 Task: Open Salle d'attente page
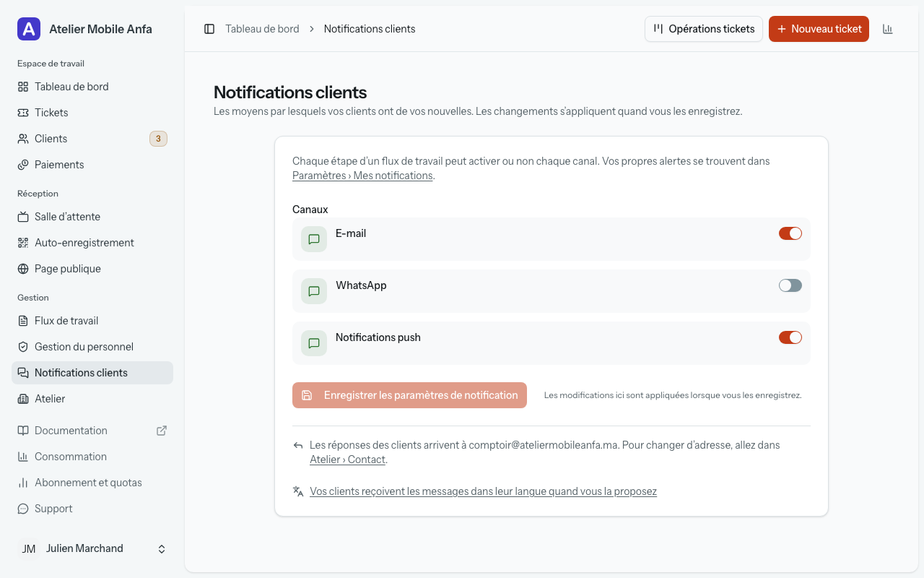pyautogui.click(x=92, y=217)
